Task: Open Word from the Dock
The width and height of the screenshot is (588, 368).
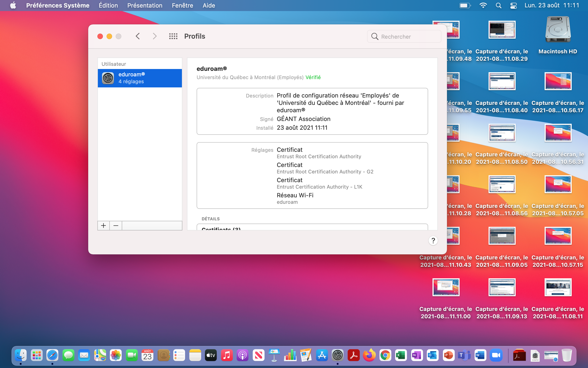Action: click(x=480, y=355)
